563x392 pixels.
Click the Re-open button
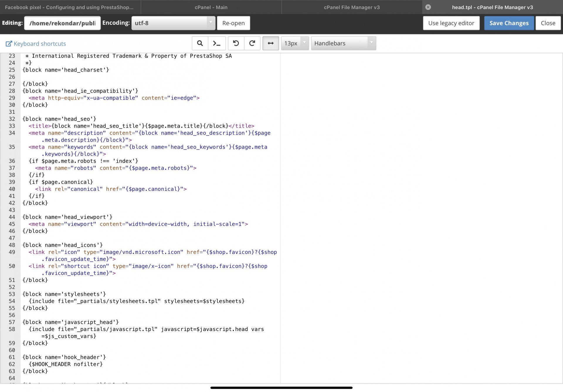(x=233, y=23)
